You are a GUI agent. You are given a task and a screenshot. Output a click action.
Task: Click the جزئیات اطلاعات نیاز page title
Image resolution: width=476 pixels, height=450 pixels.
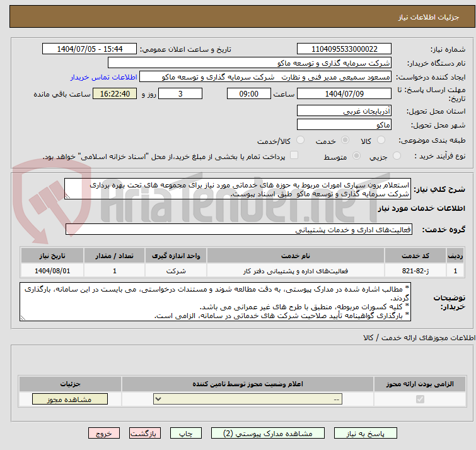point(429,17)
